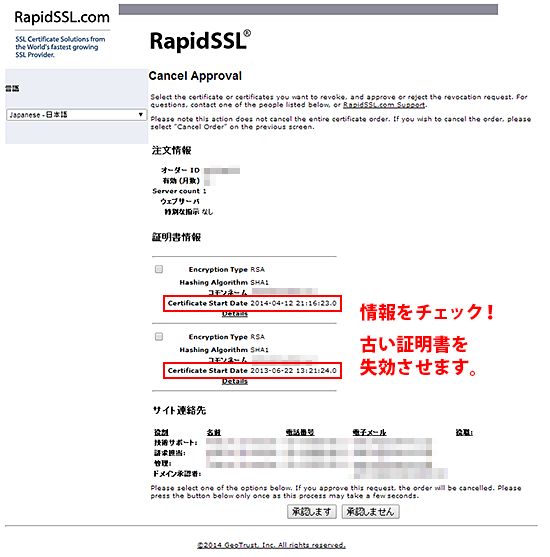
Task: Click the 技術サポート row label
Action: click(176, 443)
